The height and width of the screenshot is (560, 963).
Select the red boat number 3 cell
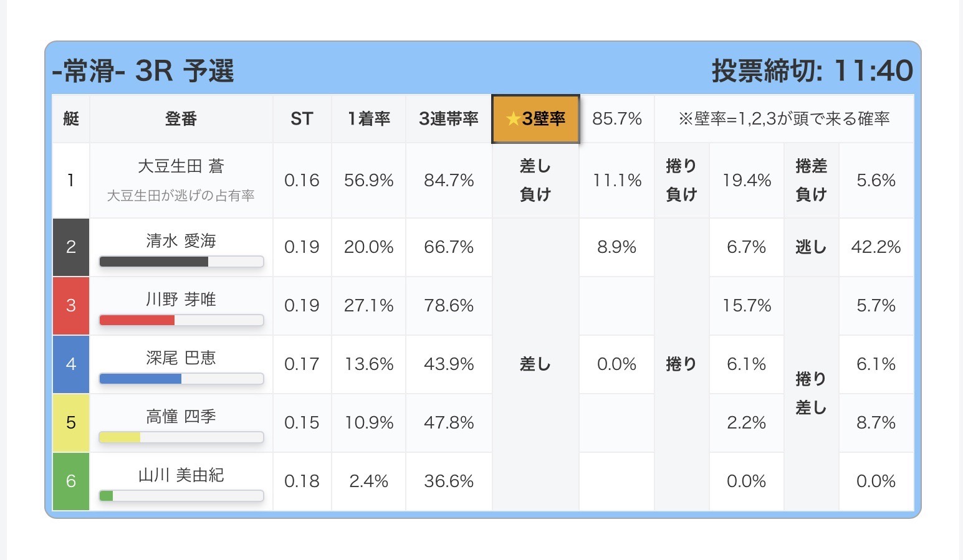[x=71, y=306]
